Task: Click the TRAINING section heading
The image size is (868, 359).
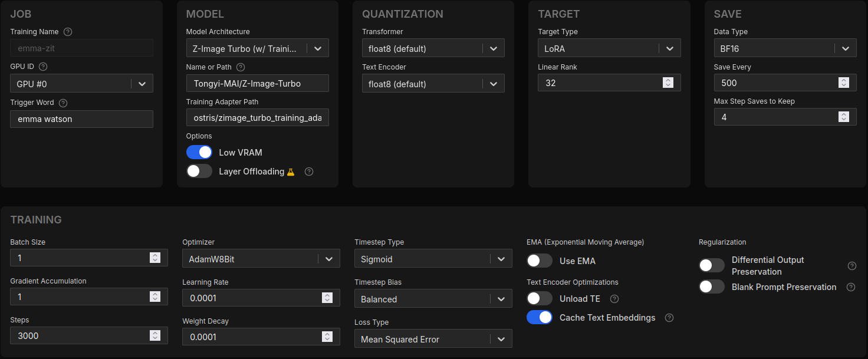Action: [36, 220]
